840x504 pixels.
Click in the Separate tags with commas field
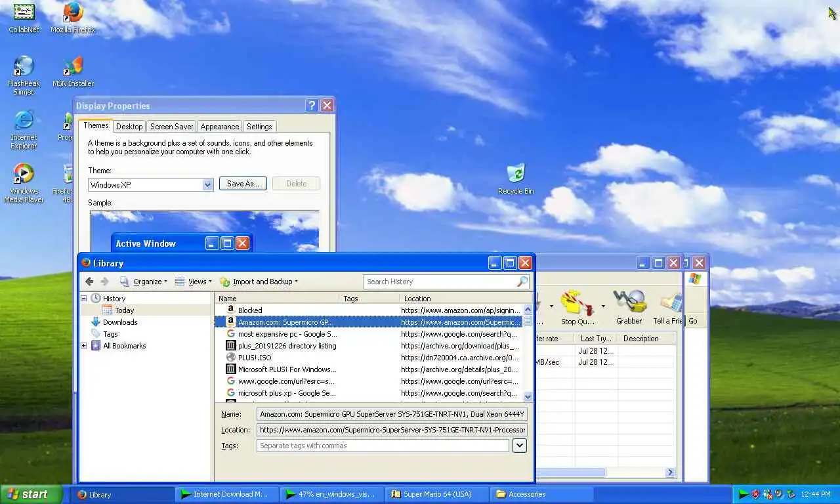(383, 446)
